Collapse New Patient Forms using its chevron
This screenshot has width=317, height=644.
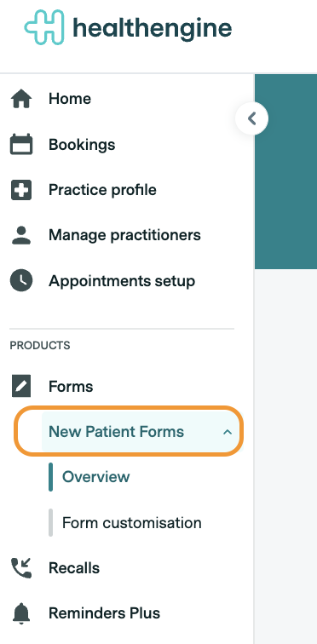click(x=227, y=432)
